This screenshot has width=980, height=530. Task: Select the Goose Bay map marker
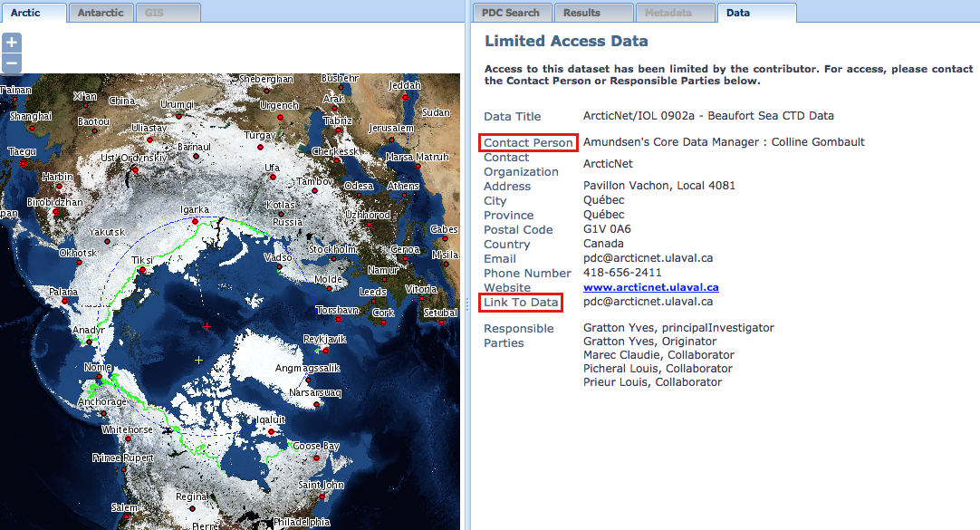317,458
